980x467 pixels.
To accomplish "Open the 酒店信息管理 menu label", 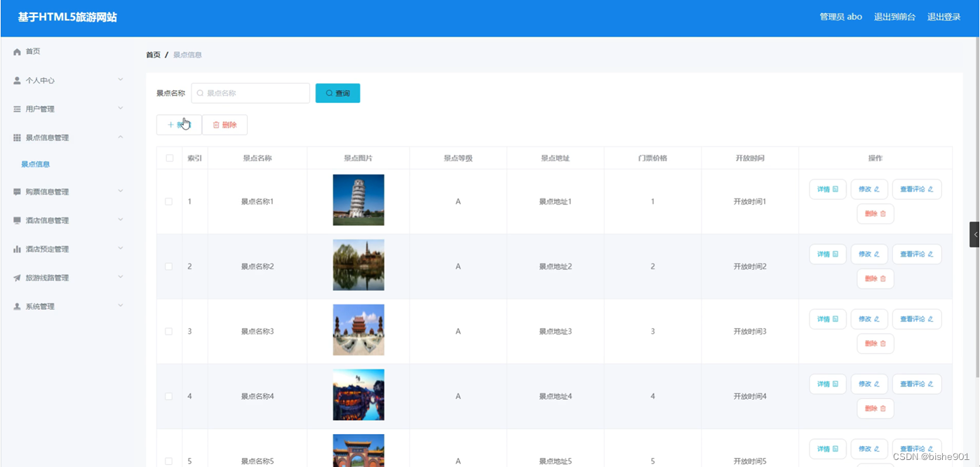I will [x=47, y=221].
